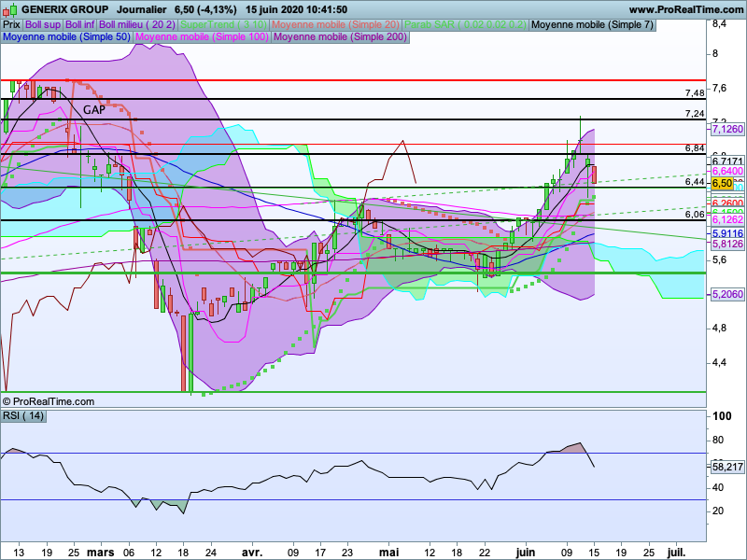Viewport: 747px width, 560px height.
Task: Click the price label 5,9116
Action: coord(727,233)
